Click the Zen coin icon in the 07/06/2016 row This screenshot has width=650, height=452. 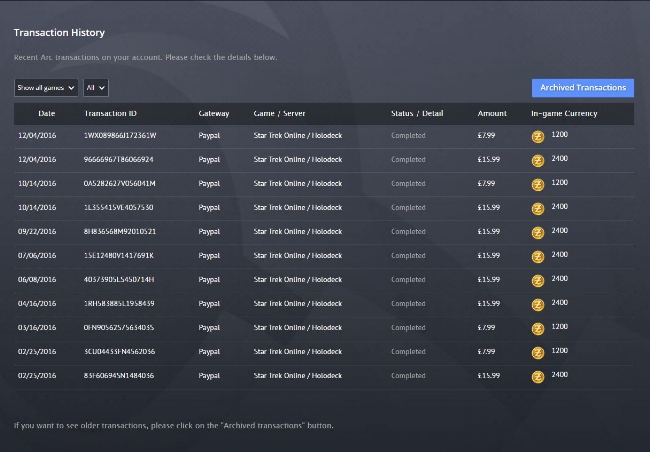pyautogui.click(x=538, y=257)
